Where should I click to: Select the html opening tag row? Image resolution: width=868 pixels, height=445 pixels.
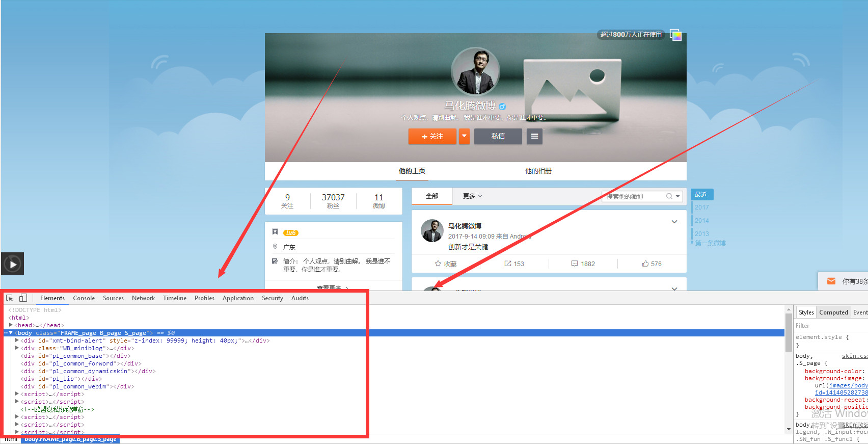(x=19, y=318)
